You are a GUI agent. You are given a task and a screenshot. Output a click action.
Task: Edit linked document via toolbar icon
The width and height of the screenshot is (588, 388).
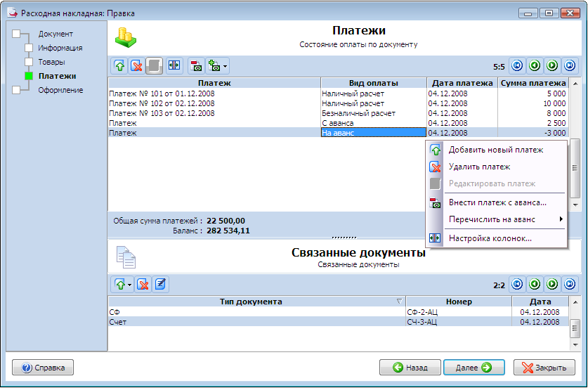[160, 285]
